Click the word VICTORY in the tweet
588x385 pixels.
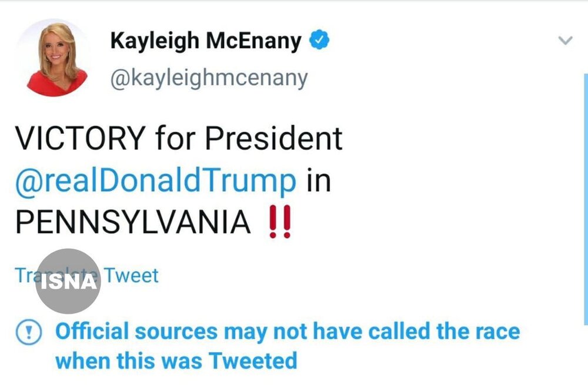79,139
